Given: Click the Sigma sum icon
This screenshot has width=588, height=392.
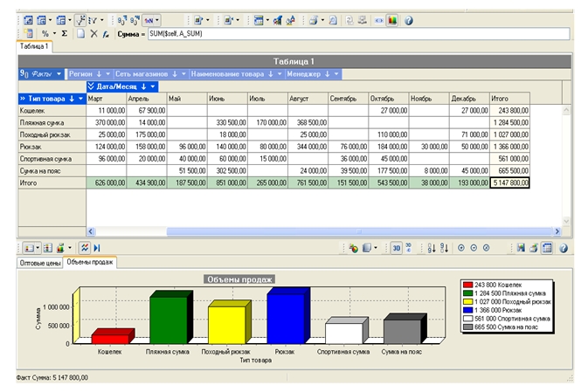Looking at the screenshot, I should point(65,34).
